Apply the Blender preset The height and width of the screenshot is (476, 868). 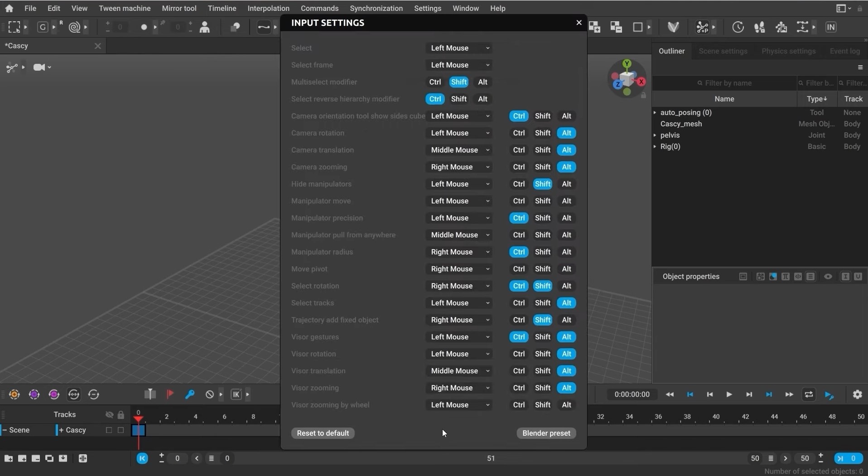pos(546,433)
